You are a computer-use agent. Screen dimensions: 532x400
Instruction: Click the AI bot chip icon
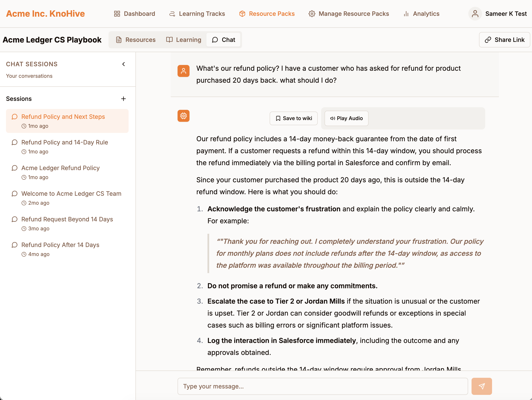click(184, 116)
